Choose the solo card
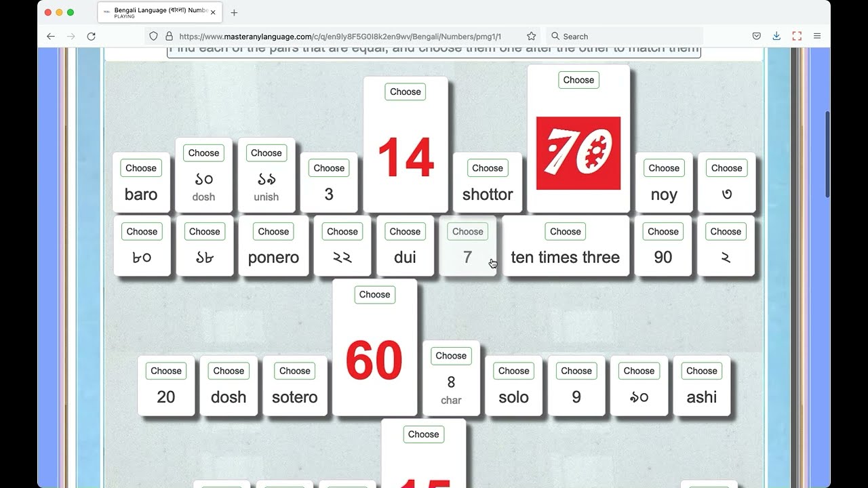Image resolution: width=868 pixels, height=488 pixels. (x=514, y=371)
